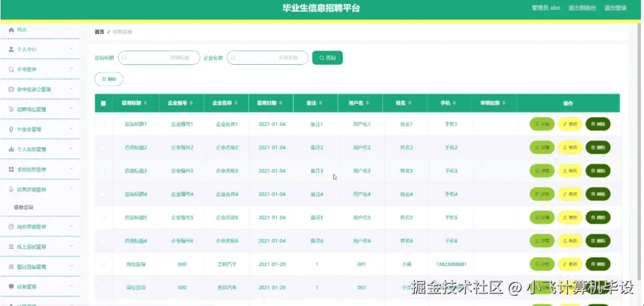Click the bar-chart icon of 个人简历管理

click(x=11, y=150)
